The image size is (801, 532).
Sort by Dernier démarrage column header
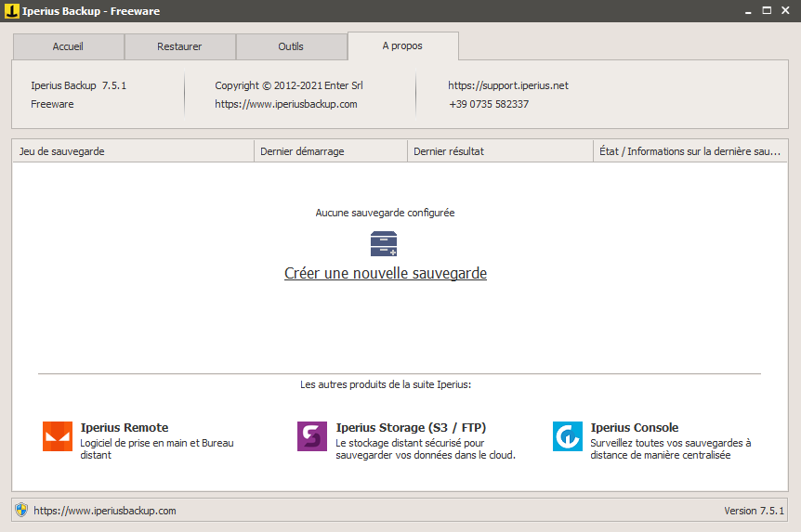pyautogui.click(x=331, y=151)
